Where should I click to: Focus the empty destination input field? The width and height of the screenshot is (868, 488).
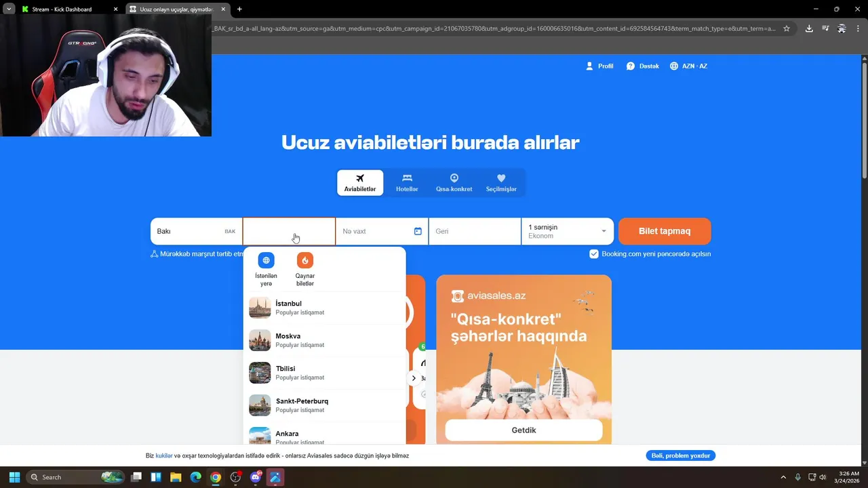coord(289,231)
